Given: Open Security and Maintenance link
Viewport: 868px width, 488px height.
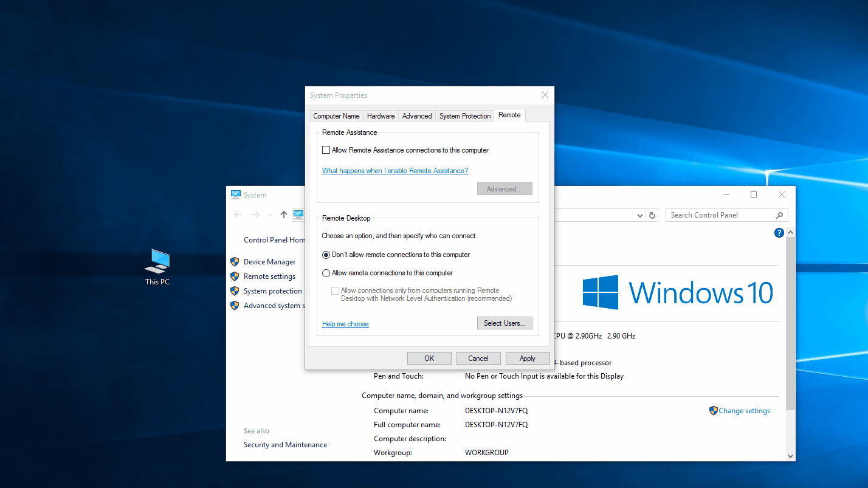Looking at the screenshot, I should pos(286,445).
